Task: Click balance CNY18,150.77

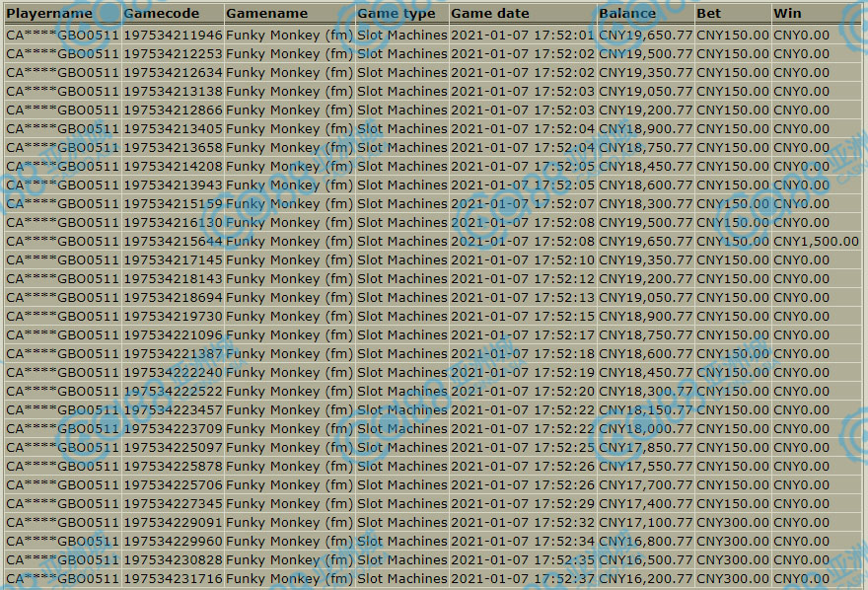Action: click(645, 410)
